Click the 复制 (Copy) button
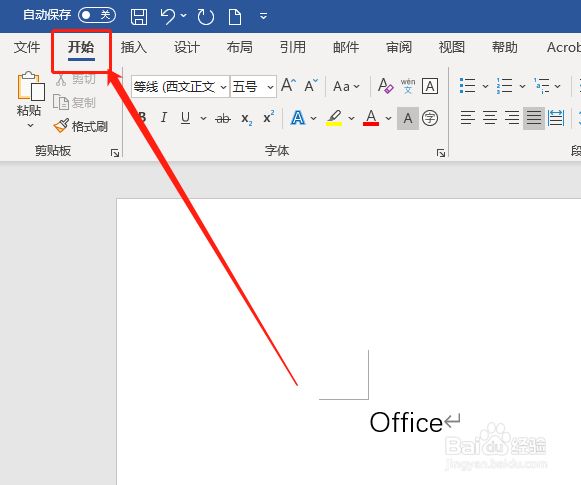 [x=74, y=103]
